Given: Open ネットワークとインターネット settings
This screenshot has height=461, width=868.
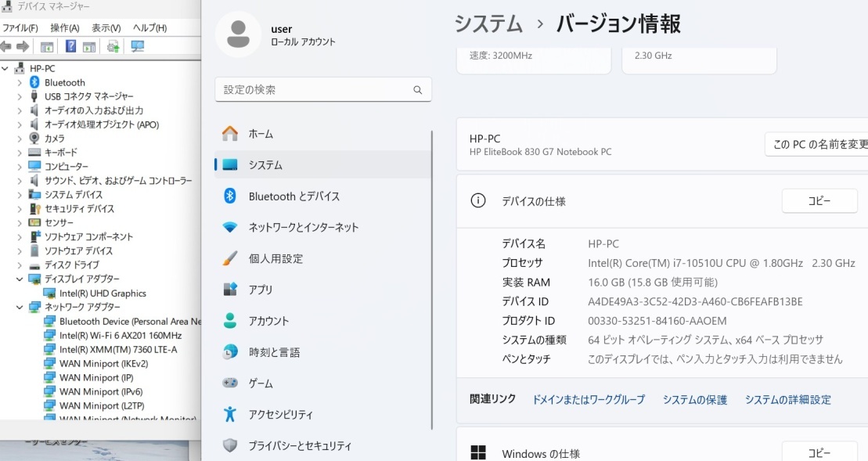Looking at the screenshot, I should pyautogui.click(x=305, y=227).
